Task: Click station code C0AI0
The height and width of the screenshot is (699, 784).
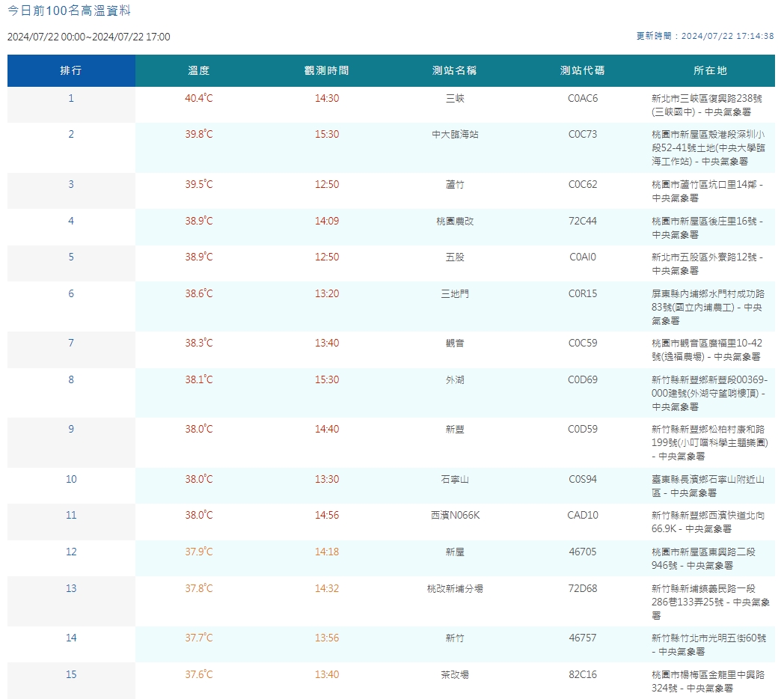Action: pyautogui.click(x=583, y=257)
